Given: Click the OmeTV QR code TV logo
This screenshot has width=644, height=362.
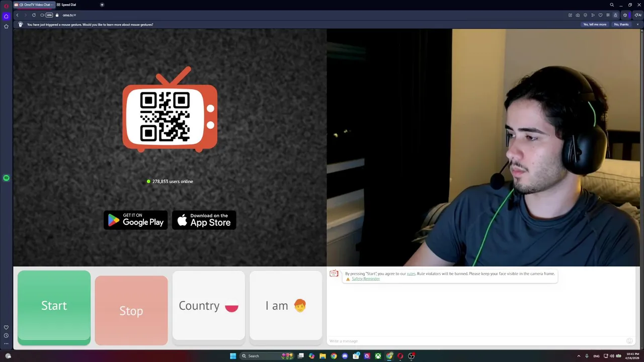Looking at the screenshot, I should coord(170,110).
